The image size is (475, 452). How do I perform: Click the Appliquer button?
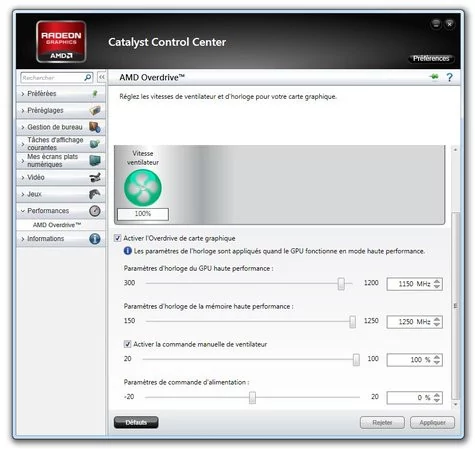[x=432, y=423]
